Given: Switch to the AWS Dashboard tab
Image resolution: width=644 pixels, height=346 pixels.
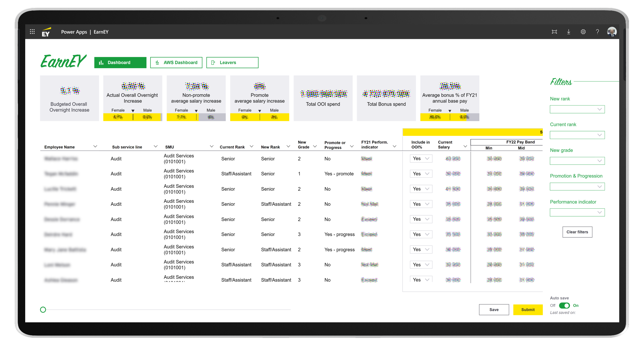Looking at the screenshot, I should pos(176,63).
